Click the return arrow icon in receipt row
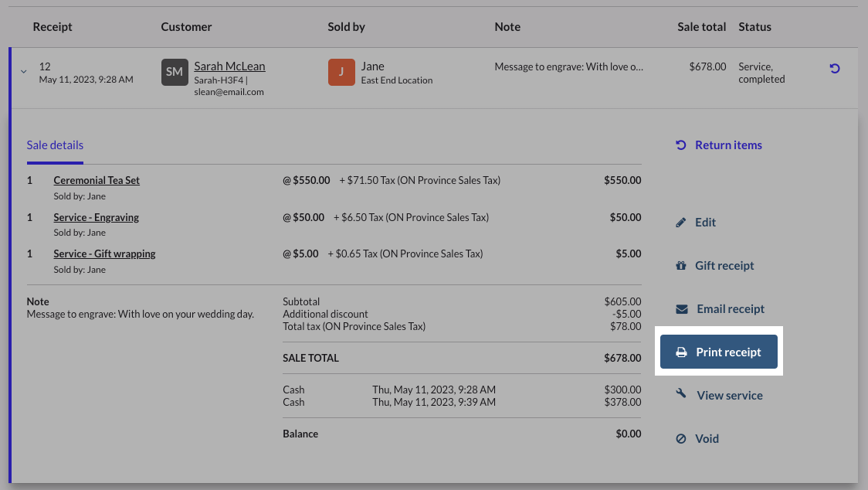Image resolution: width=868 pixels, height=490 pixels. pos(834,69)
